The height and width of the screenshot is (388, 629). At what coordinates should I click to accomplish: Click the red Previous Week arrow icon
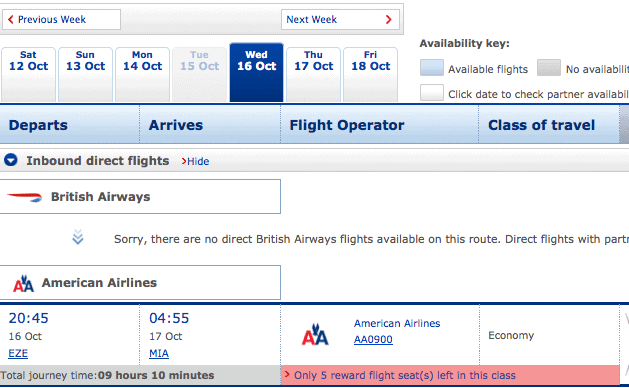click(x=11, y=19)
